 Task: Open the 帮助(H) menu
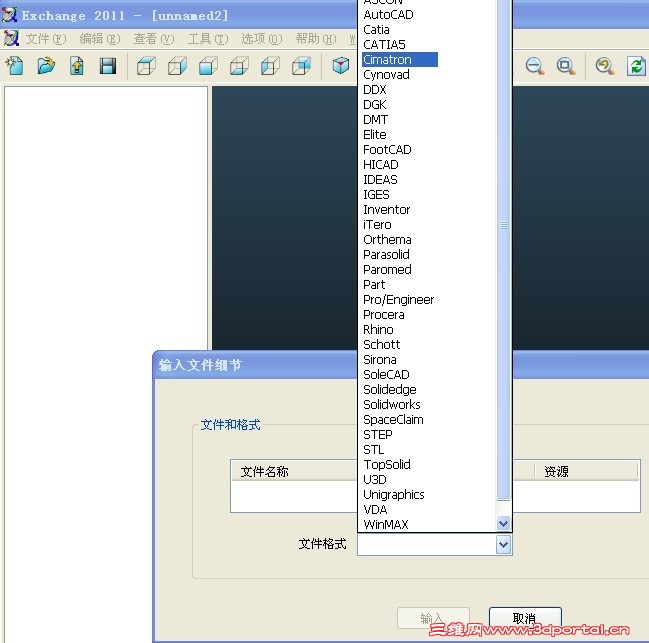316,39
